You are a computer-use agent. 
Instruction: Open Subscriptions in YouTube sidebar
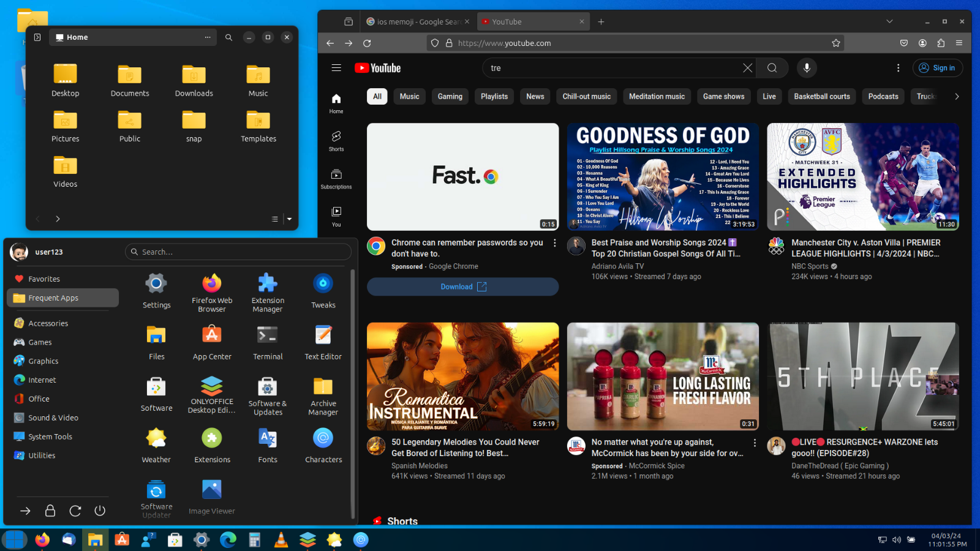[336, 179]
